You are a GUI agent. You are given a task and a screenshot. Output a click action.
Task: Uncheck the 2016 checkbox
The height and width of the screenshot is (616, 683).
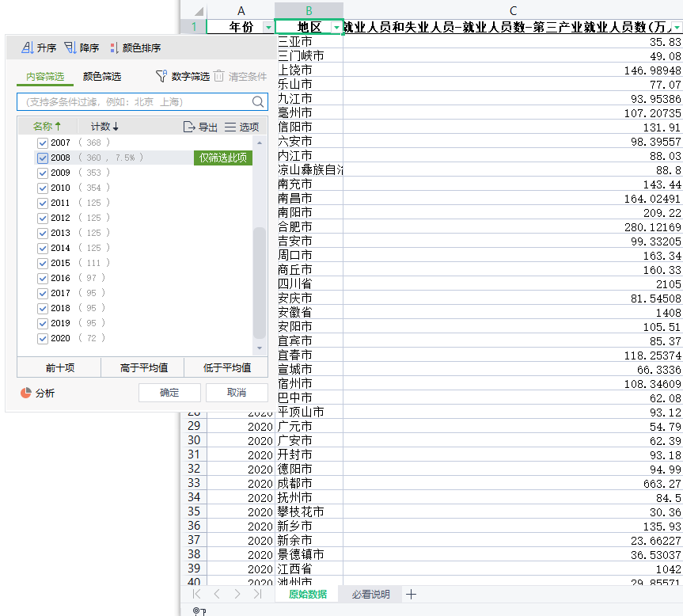pyautogui.click(x=42, y=279)
